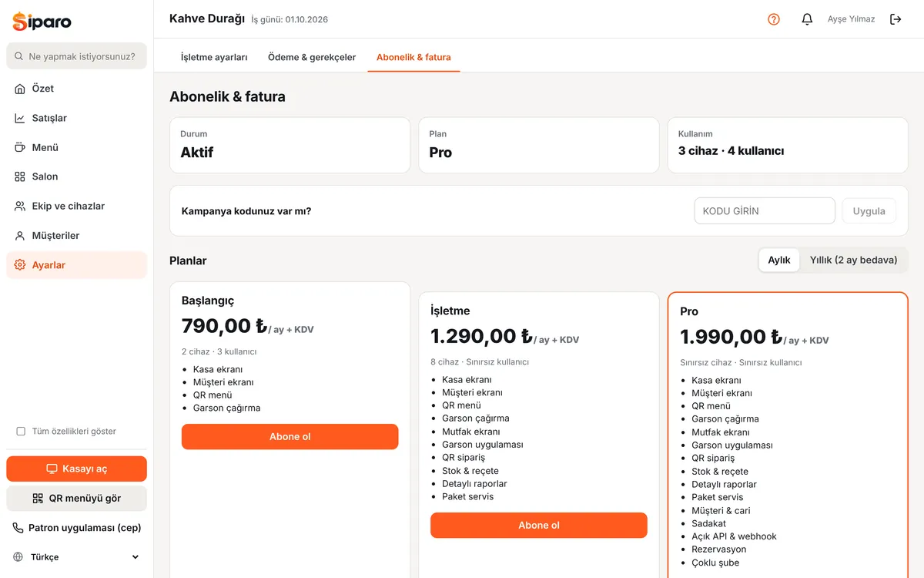Open Satışlar chart icon in sidebar
This screenshot has width=924, height=578.
click(20, 118)
